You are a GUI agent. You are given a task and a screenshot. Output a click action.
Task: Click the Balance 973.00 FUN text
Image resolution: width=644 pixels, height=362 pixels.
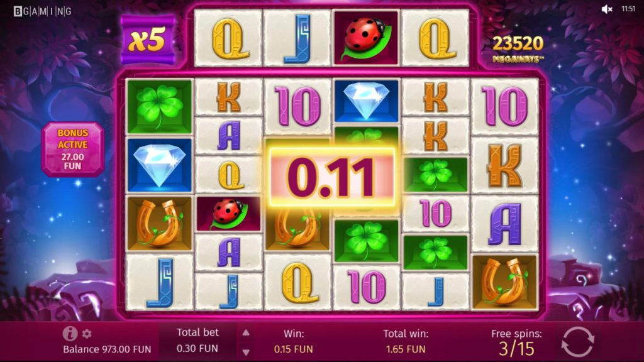pos(107,349)
